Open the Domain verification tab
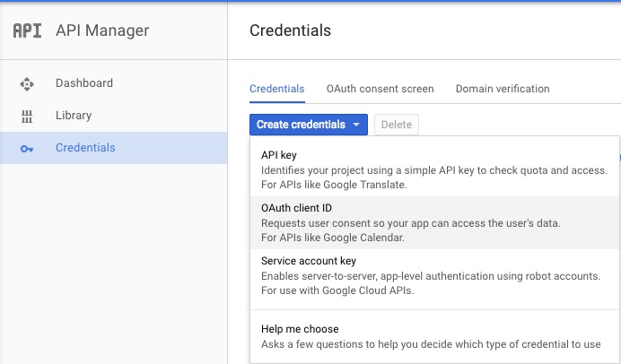 pos(503,89)
